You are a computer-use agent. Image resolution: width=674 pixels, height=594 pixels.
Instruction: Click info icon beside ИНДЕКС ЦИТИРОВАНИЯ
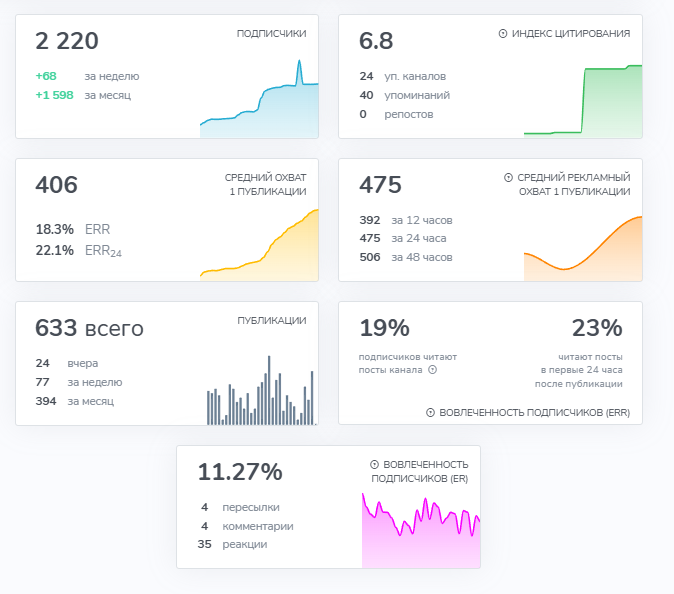[502, 33]
